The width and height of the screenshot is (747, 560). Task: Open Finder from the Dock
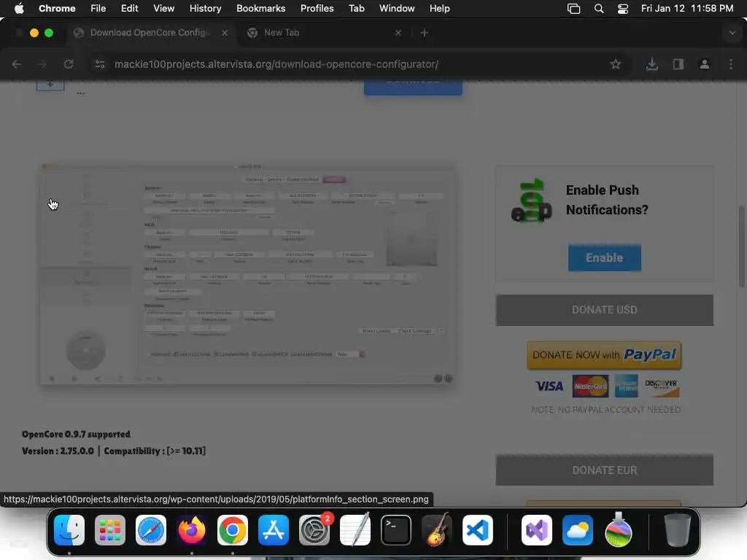tap(69, 530)
